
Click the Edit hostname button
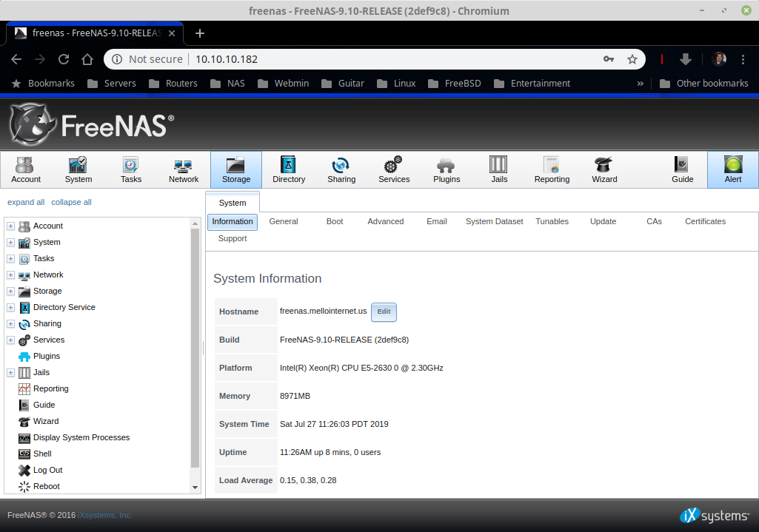point(384,312)
